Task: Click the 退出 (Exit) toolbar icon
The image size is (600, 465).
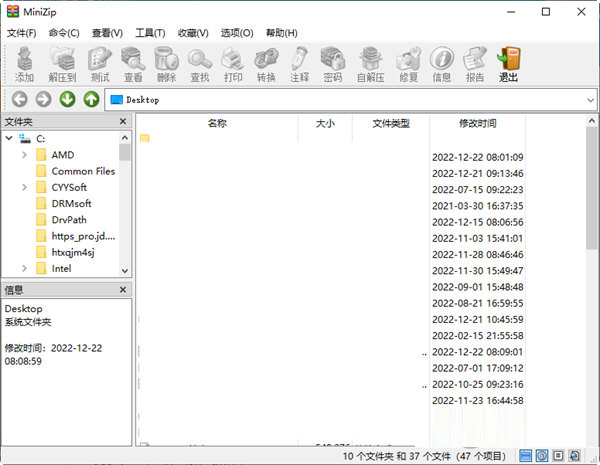Action: (508, 64)
